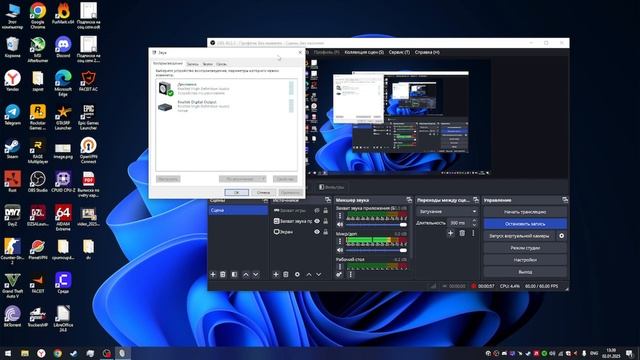The width and height of the screenshot is (640, 360).
Task: Open Tools menu in OBS menu bar
Action: coord(399,52)
